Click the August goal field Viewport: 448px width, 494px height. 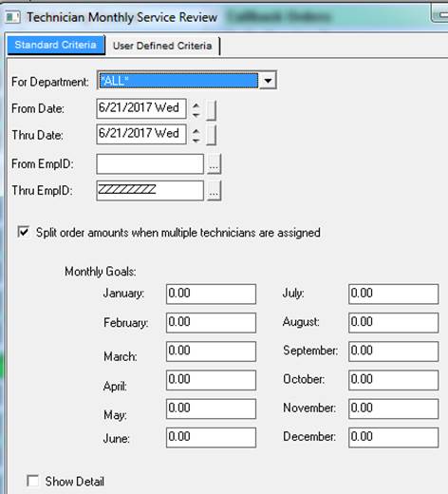pyautogui.click(x=394, y=323)
